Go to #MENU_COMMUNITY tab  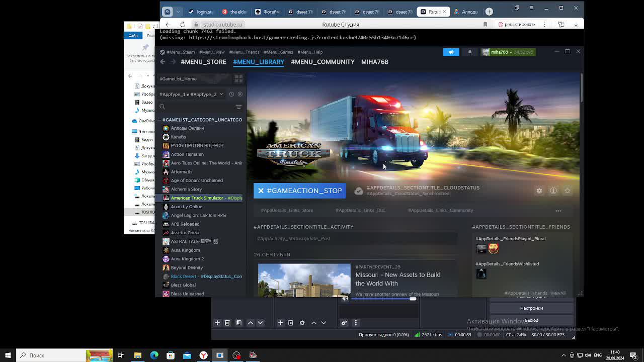(x=323, y=62)
